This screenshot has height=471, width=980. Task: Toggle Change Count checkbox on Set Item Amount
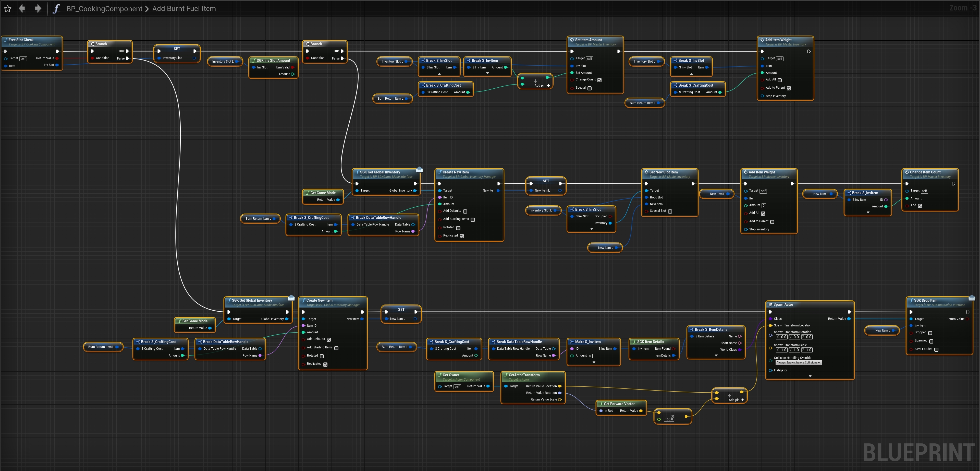click(x=599, y=80)
